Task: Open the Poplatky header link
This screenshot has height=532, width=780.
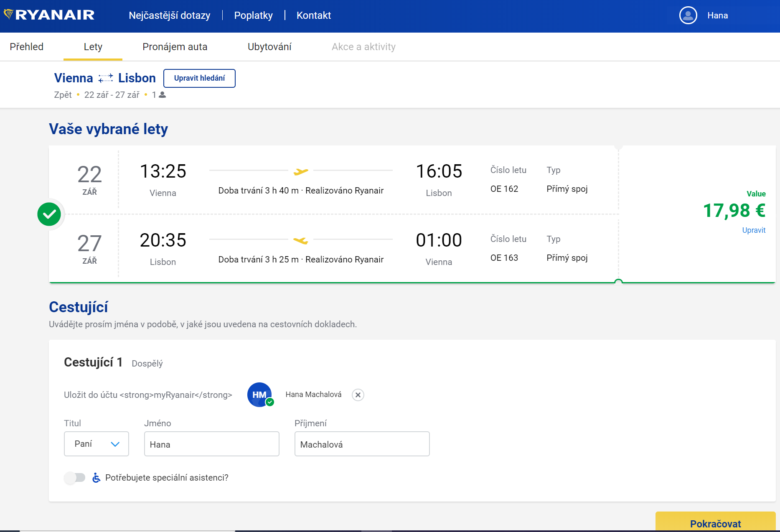Action: click(254, 15)
